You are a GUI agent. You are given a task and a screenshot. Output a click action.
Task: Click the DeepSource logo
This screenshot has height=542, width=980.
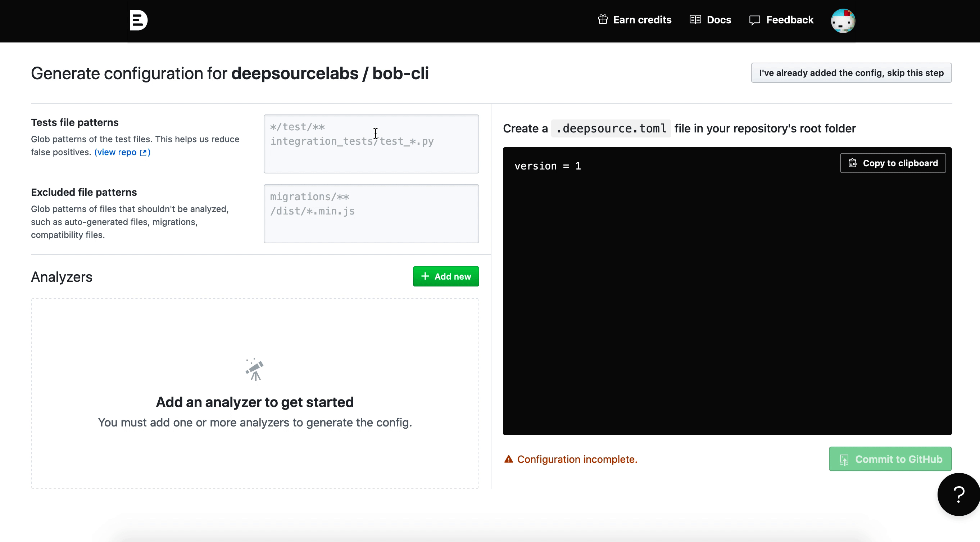(138, 20)
